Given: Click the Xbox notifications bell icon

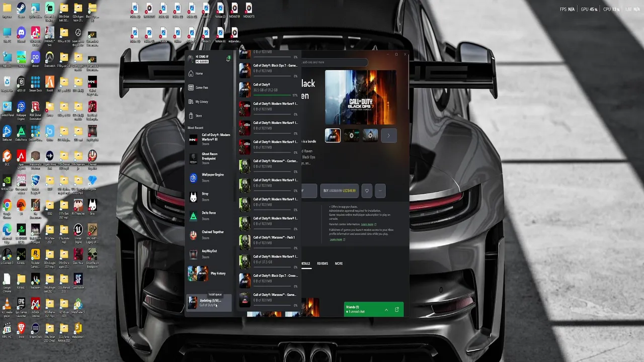Looking at the screenshot, I should click(x=228, y=59).
